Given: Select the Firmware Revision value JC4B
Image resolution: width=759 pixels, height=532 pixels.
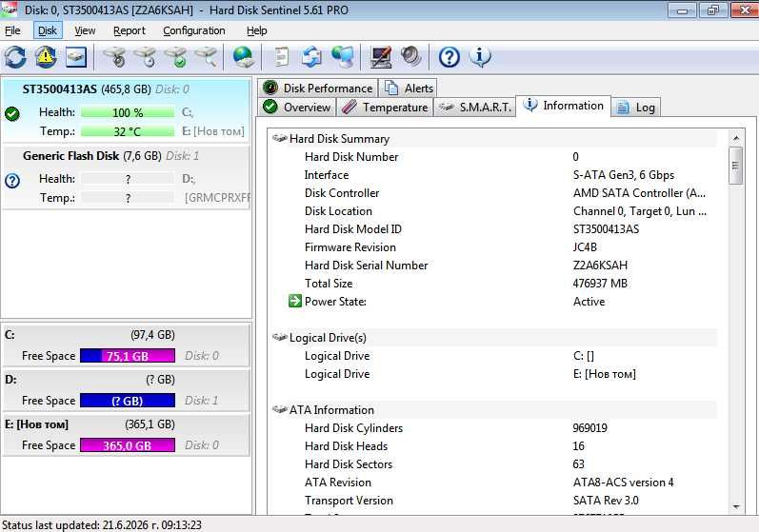Looking at the screenshot, I should pos(585,247).
